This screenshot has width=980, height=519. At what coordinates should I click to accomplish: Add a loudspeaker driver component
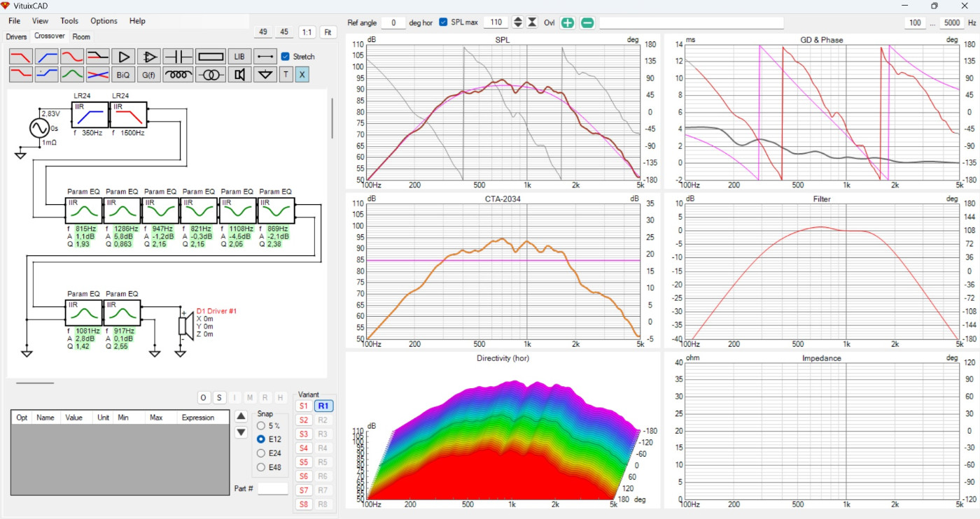pyautogui.click(x=239, y=75)
